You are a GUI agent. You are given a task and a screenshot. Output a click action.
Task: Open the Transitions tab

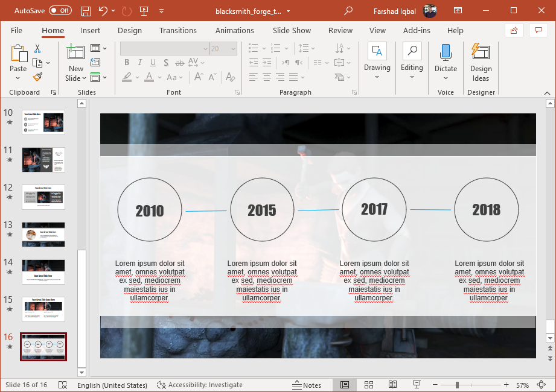click(177, 30)
